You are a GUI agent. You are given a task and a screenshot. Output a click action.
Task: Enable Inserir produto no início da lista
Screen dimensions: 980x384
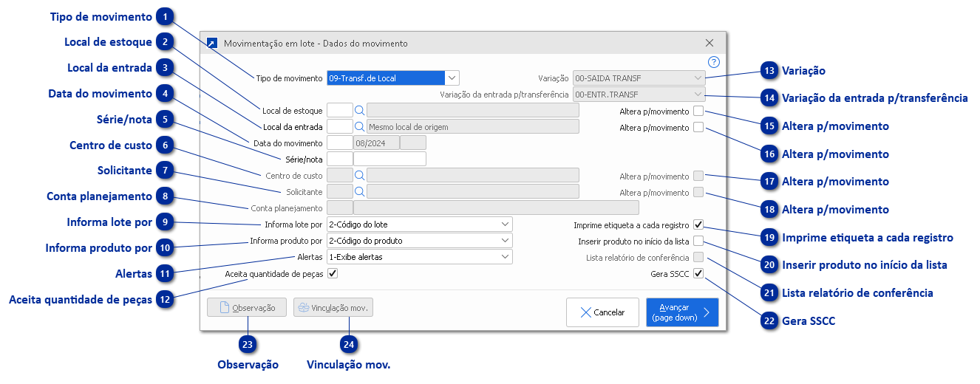(698, 241)
